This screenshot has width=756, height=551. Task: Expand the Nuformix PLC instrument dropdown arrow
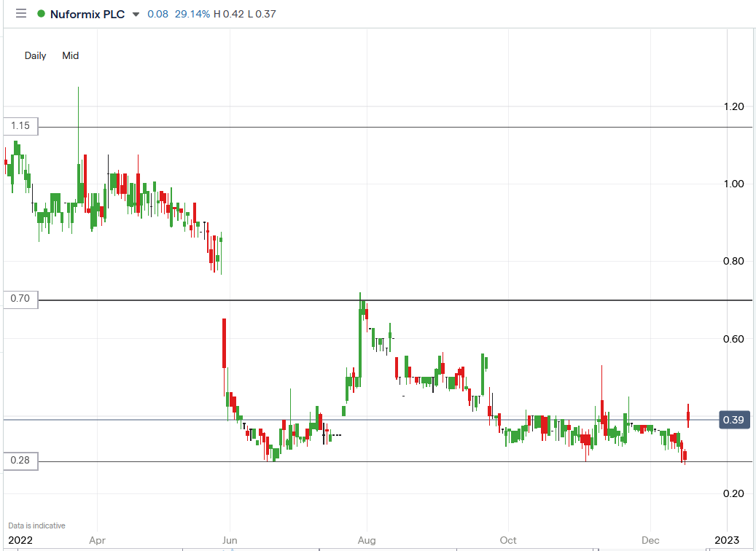136,15
